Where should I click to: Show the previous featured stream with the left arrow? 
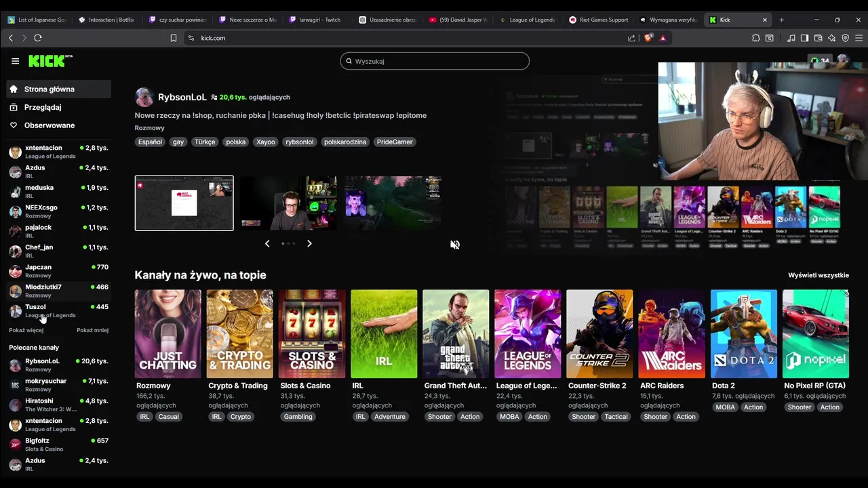tap(267, 243)
